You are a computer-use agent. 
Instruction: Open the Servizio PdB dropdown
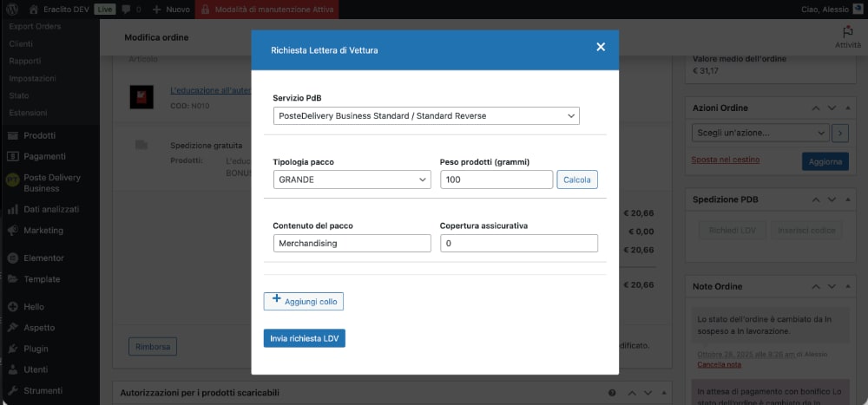[x=425, y=116]
